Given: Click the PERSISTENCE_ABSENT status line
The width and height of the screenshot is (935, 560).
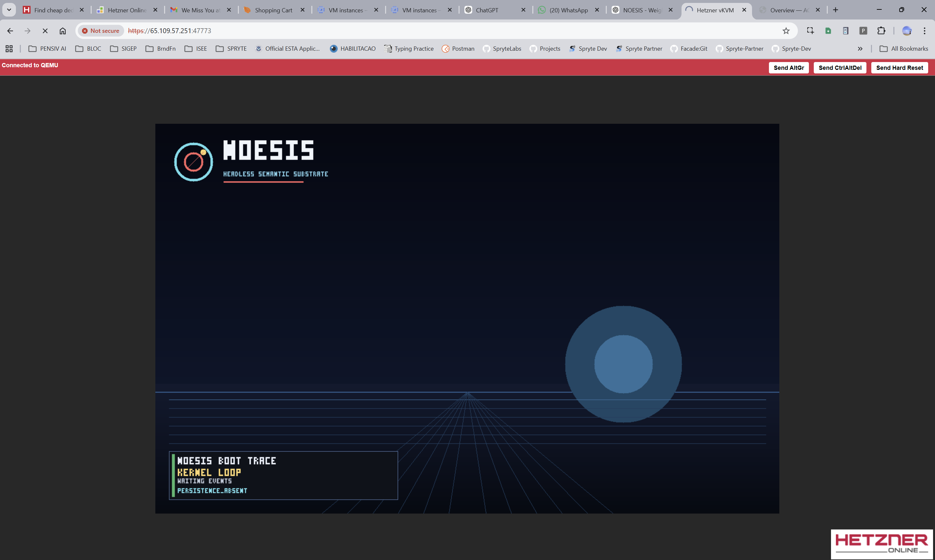Looking at the screenshot, I should coord(212,490).
